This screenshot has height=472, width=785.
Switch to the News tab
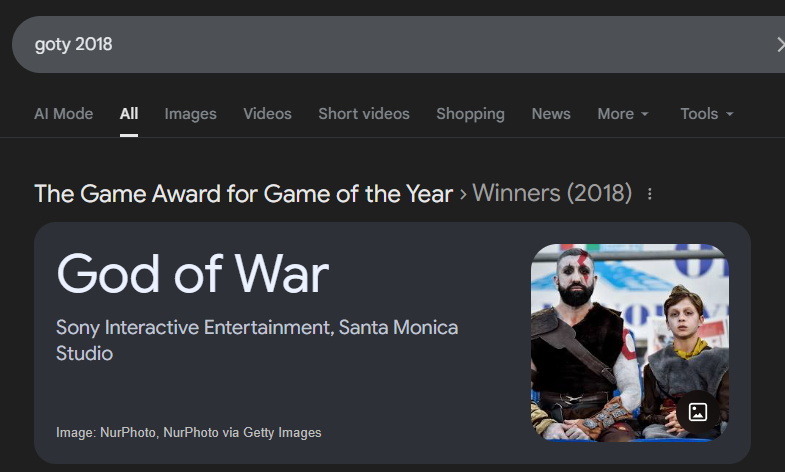coord(551,114)
